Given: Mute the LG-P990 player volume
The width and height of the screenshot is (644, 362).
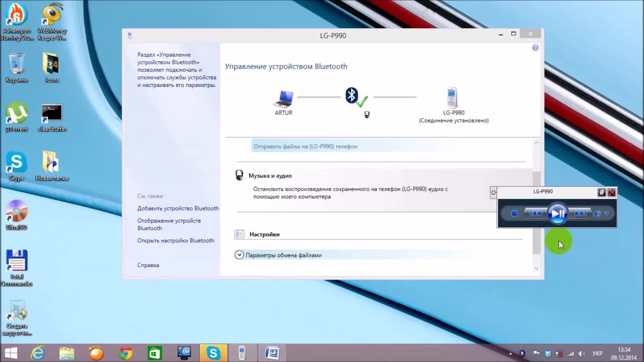Looking at the screenshot, I should coord(597,214).
